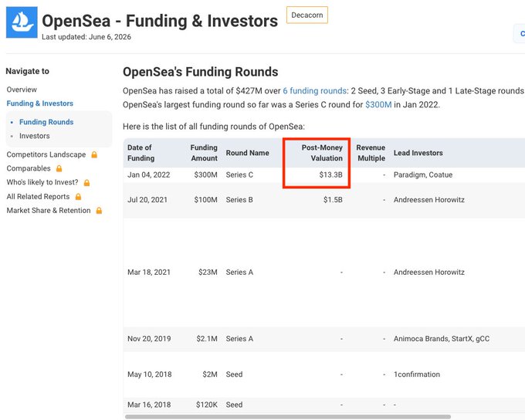Click the Revenue Multiple column header

[371, 153]
